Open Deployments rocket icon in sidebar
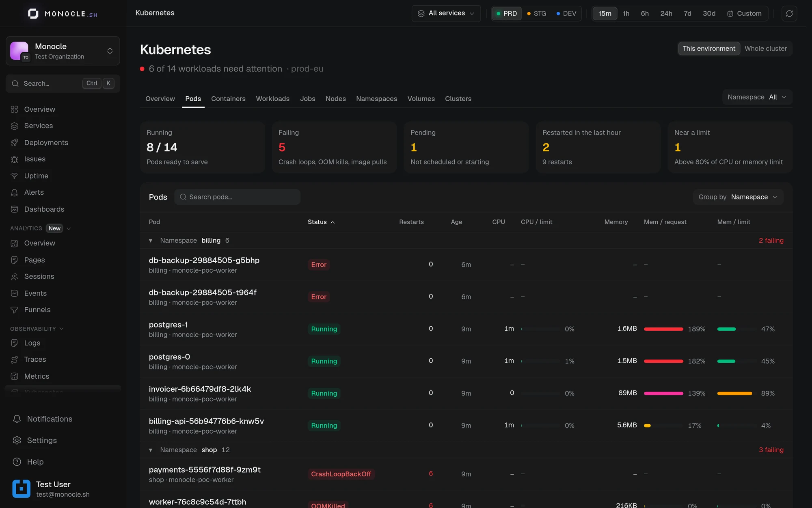The image size is (812, 508). [15, 143]
